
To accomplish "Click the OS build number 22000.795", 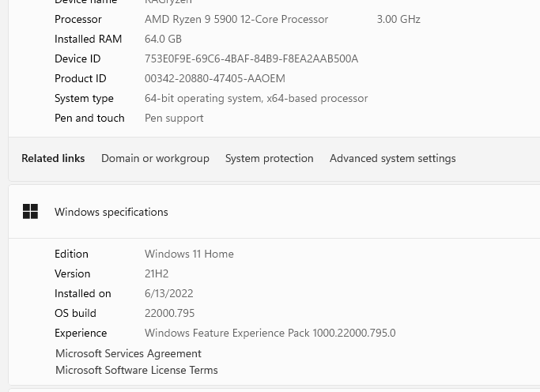I will tap(169, 313).
